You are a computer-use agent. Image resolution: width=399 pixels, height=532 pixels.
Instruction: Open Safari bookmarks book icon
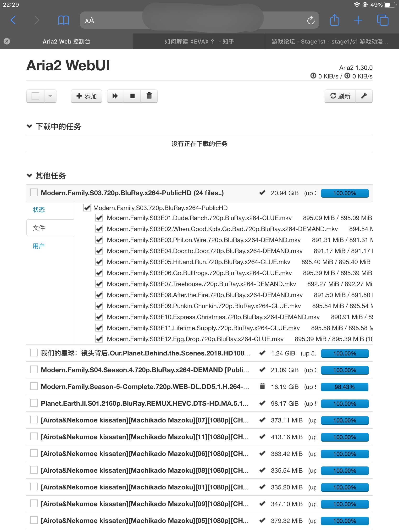(63, 20)
